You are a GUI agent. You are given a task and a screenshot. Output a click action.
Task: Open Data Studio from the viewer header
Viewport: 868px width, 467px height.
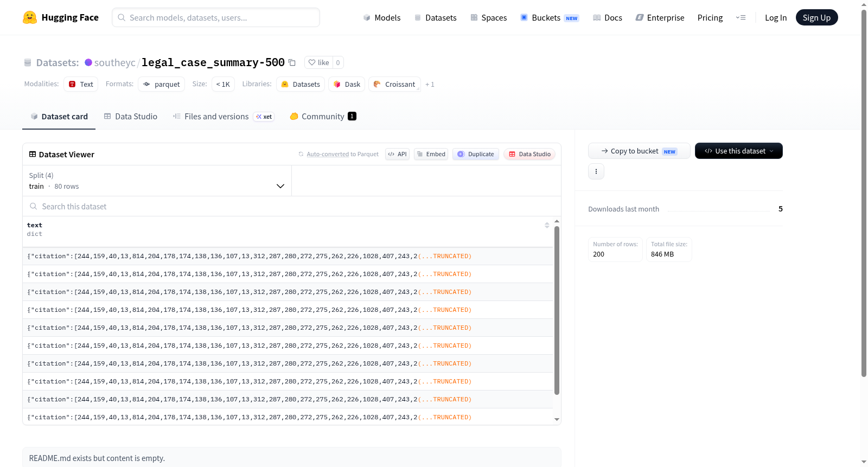pyautogui.click(x=529, y=154)
